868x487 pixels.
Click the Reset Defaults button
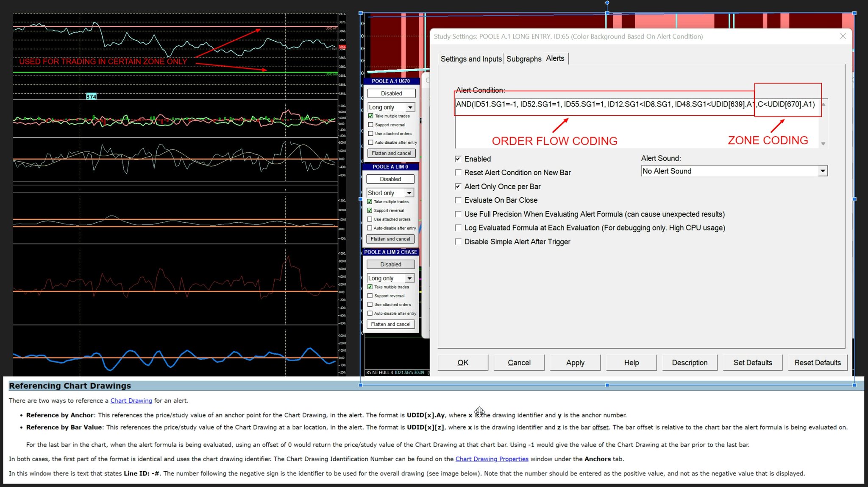[817, 363]
